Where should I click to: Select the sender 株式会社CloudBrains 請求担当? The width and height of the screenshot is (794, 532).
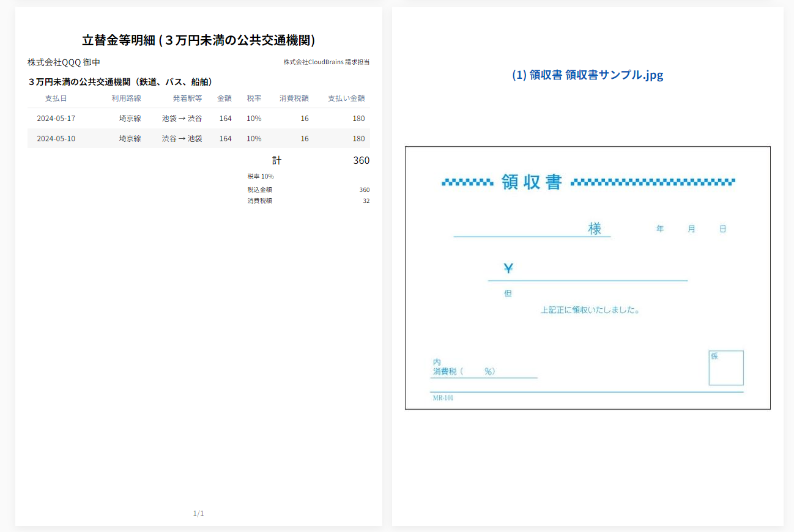tap(327, 62)
